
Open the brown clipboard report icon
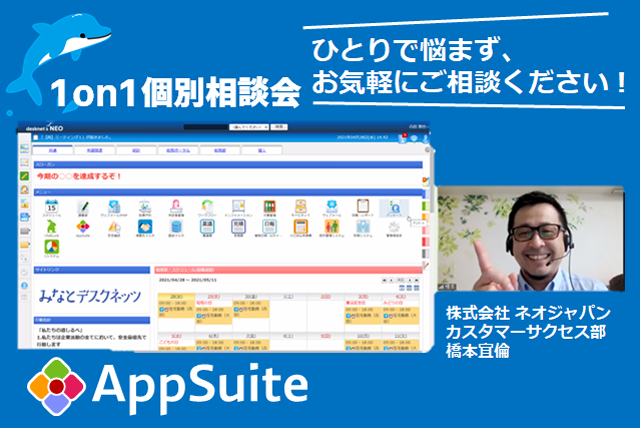(x=362, y=206)
